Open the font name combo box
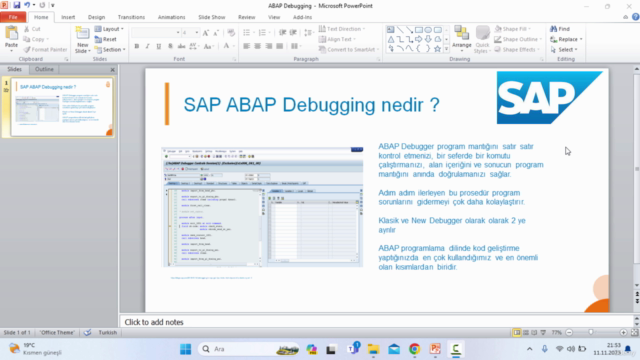The width and height of the screenshot is (640, 360). (156, 33)
